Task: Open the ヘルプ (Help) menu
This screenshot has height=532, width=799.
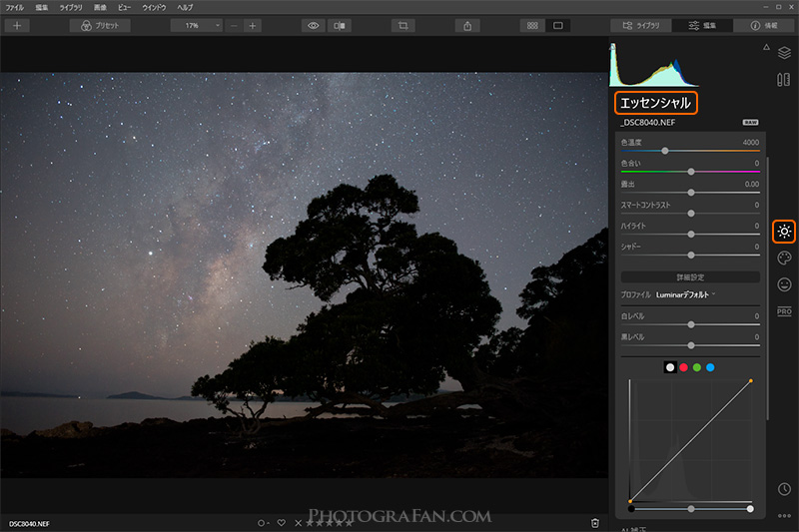Action: pyautogui.click(x=185, y=7)
